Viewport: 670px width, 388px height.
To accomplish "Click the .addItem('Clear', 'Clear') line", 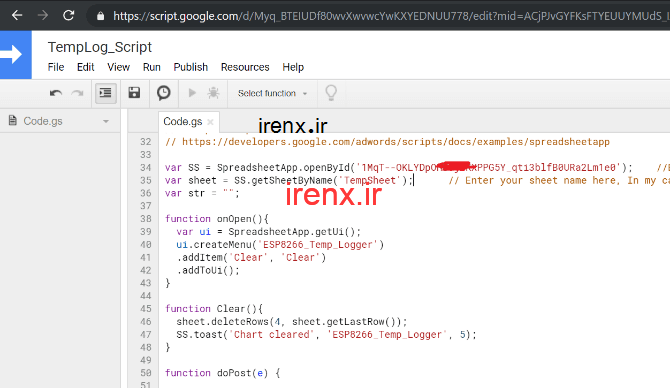I will [x=251, y=258].
